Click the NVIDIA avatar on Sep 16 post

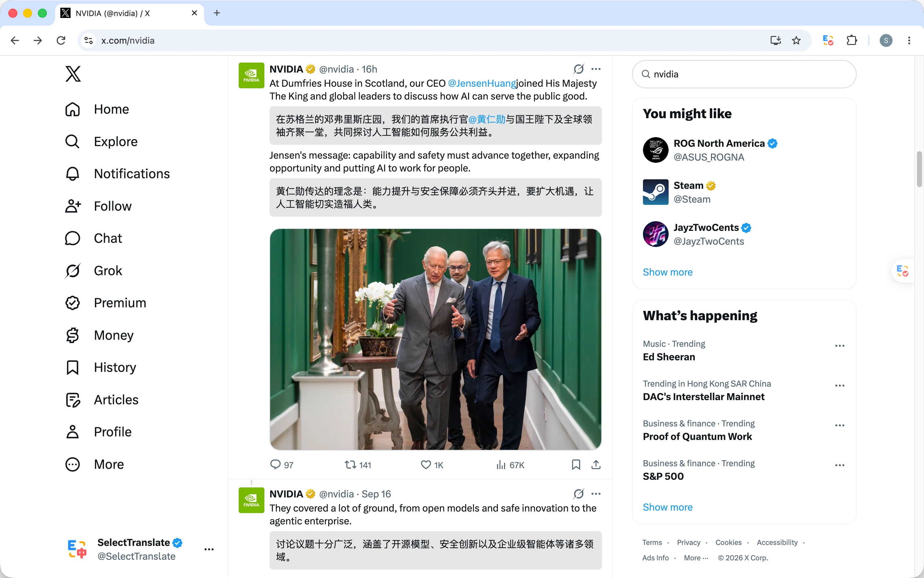pos(251,500)
